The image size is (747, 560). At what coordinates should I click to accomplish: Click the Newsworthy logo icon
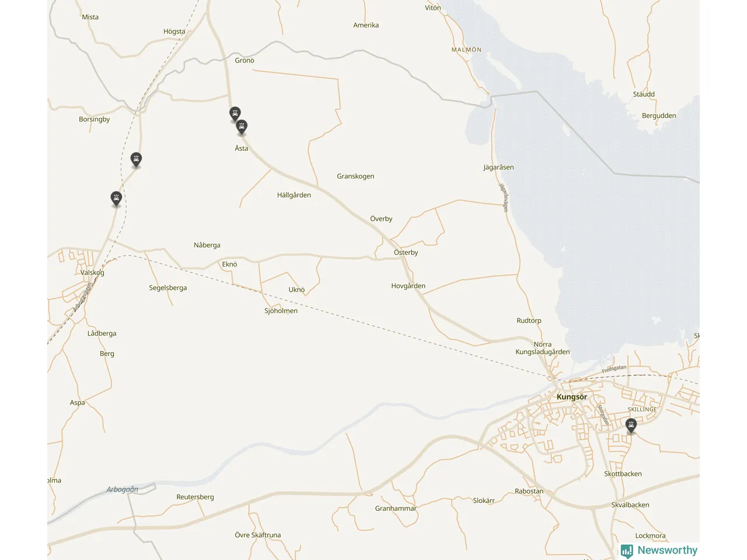(x=627, y=551)
